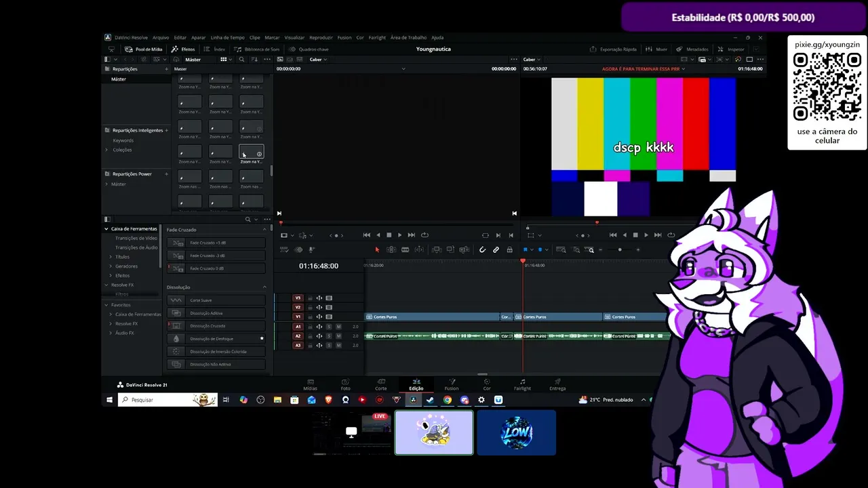Viewport: 868px width, 488px height.
Task: Adjust the timeline zoom slider
Action: click(x=620, y=249)
